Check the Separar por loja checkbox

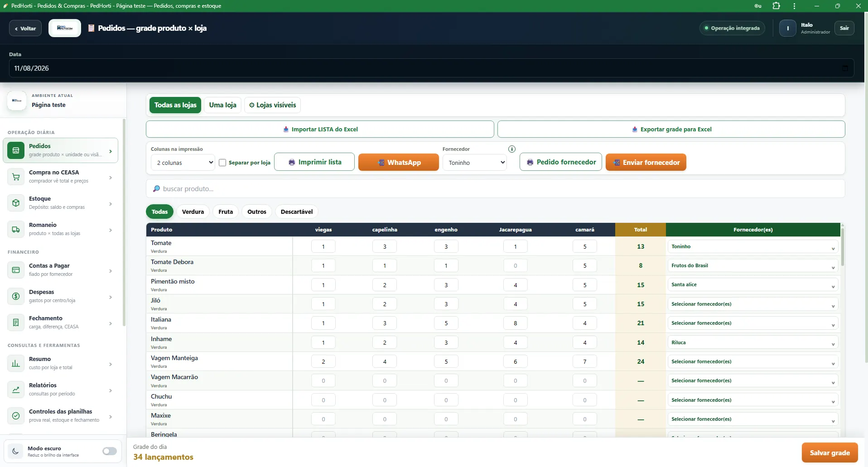click(222, 163)
